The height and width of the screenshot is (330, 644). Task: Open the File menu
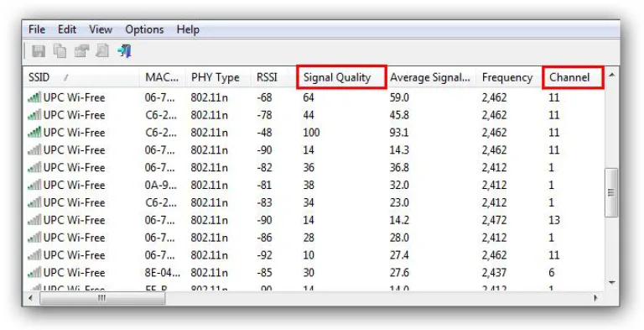(37, 29)
